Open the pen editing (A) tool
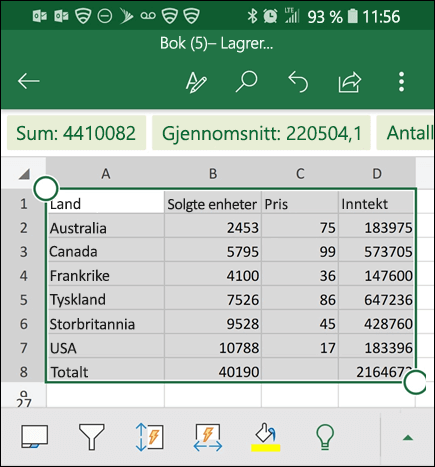Image resolution: width=435 pixels, height=467 pixels. tap(196, 82)
